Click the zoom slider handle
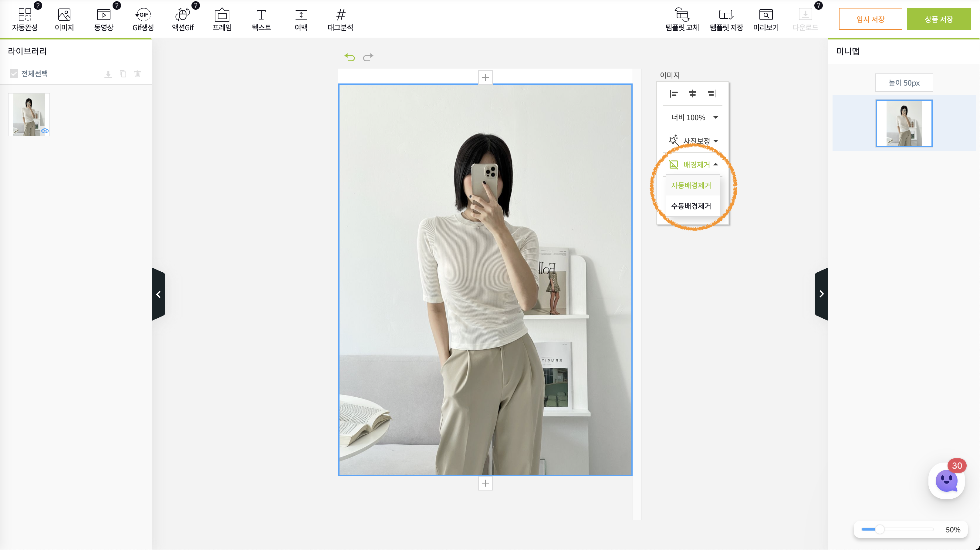This screenshot has height=550, width=980. click(x=880, y=529)
